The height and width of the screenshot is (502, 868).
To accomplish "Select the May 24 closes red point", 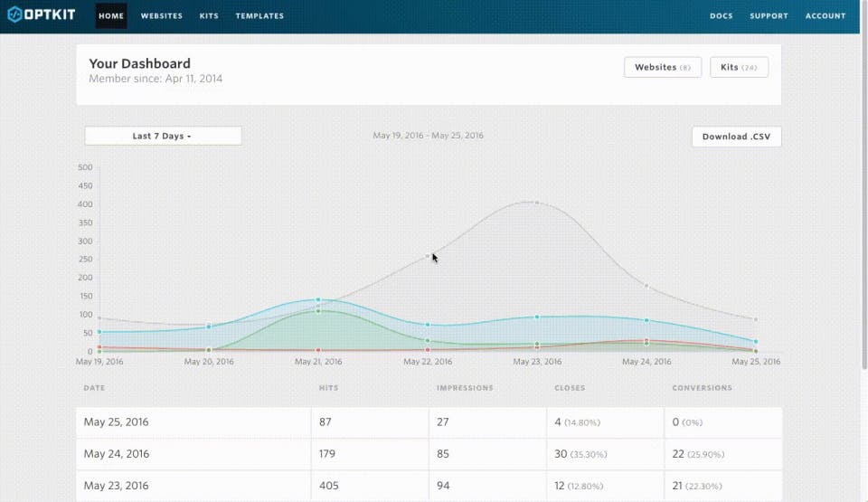I will click(x=646, y=341).
